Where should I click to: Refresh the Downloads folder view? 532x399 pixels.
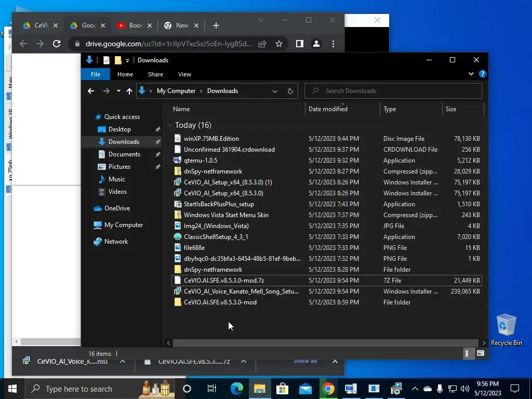[x=290, y=91]
